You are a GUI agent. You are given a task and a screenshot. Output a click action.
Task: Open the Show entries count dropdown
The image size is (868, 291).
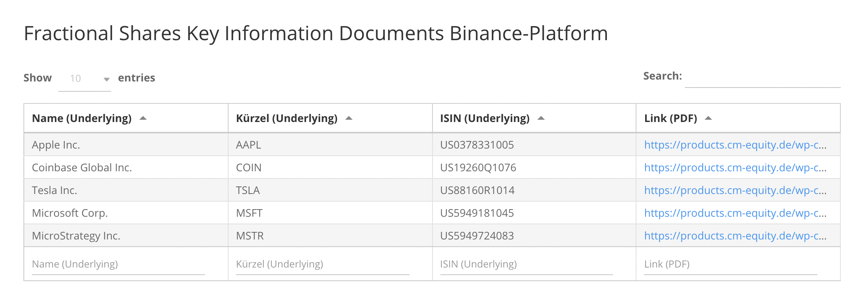point(85,78)
